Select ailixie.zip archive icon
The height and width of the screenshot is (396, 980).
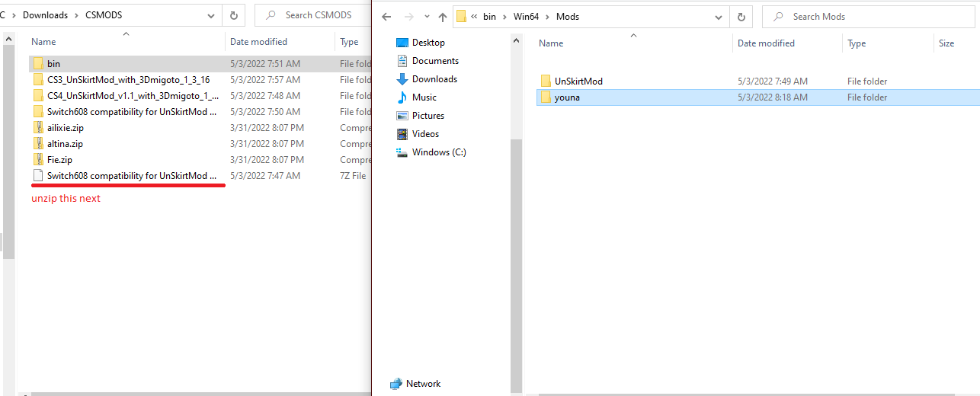tap(38, 127)
